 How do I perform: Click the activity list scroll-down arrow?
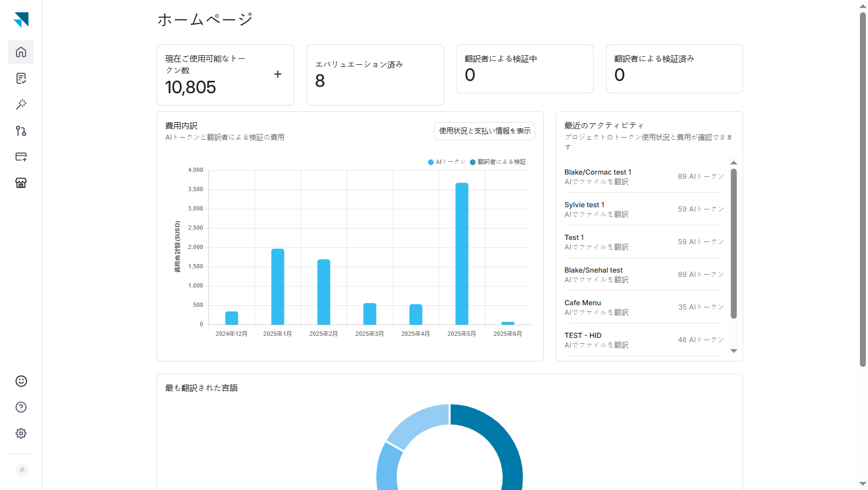734,351
